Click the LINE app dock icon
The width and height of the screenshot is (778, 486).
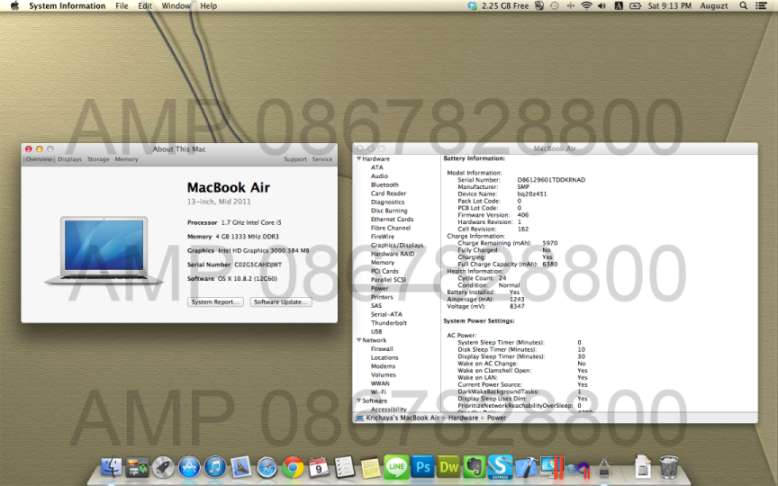(396, 466)
